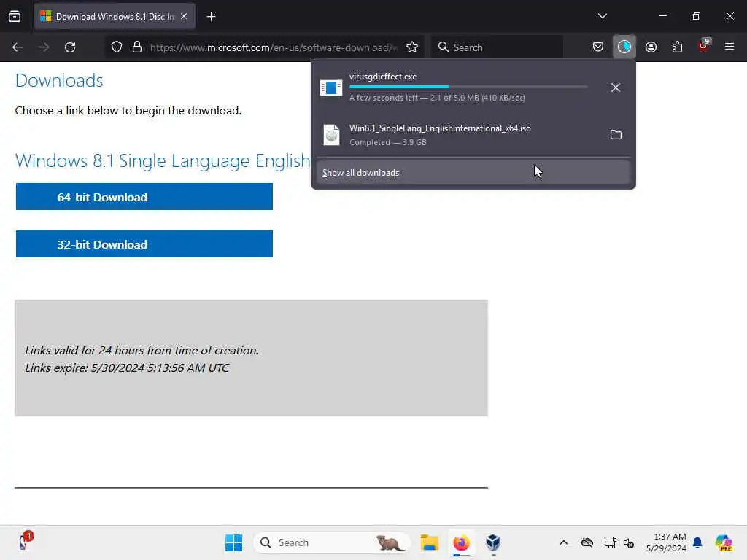Start the 64-bit Download
Screen dimensions: 747x560
(x=144, y=197)
